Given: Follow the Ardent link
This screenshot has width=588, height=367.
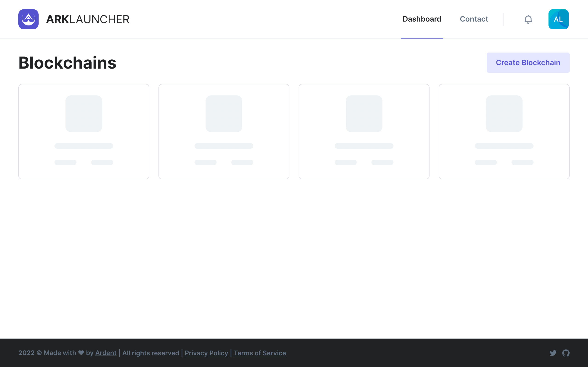Looking at the screenshot, I should 106,353.
